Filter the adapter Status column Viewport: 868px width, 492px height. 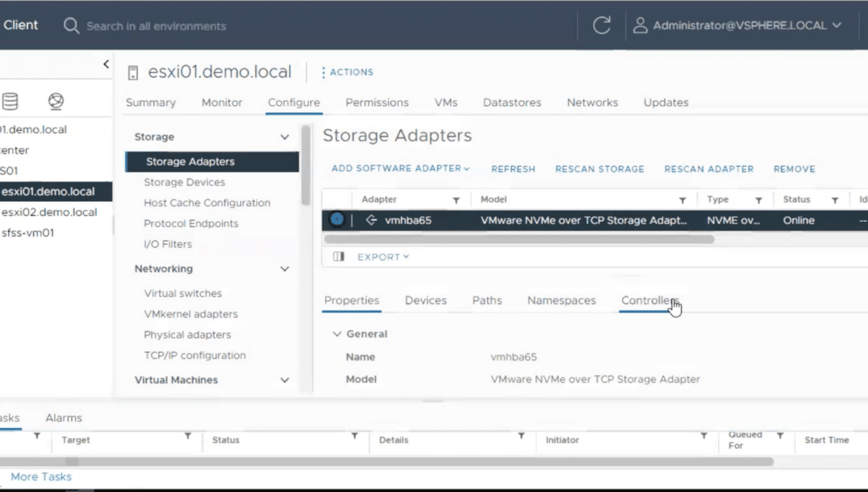pyautogui.click(x=835, y=200)
